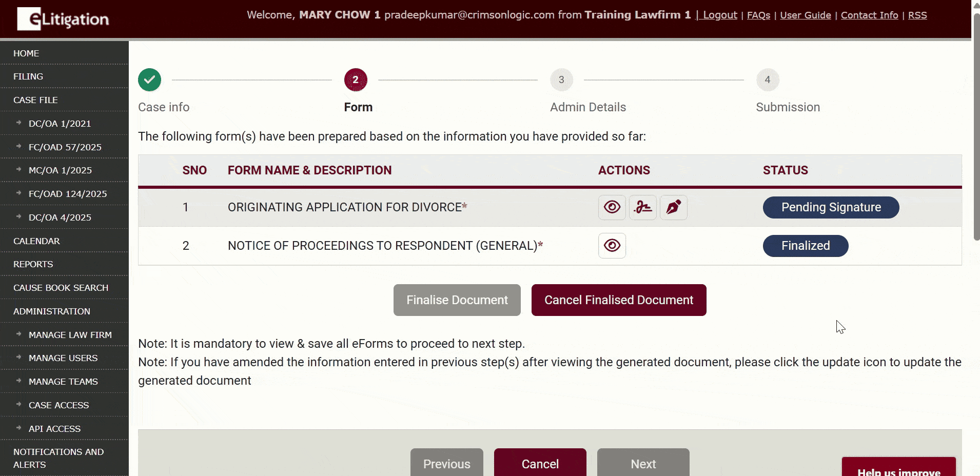View the Originating Application for Divorce form

coord(612,207)
